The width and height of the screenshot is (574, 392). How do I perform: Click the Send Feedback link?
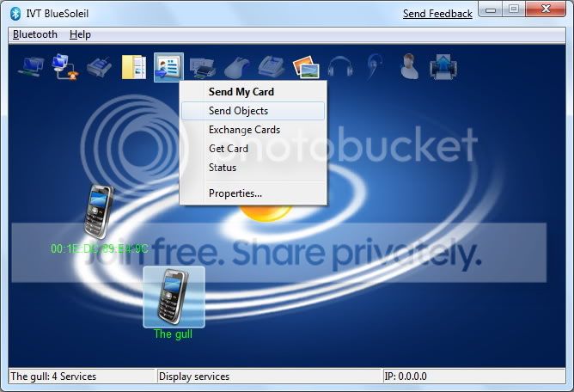click(x=437, y=14)
